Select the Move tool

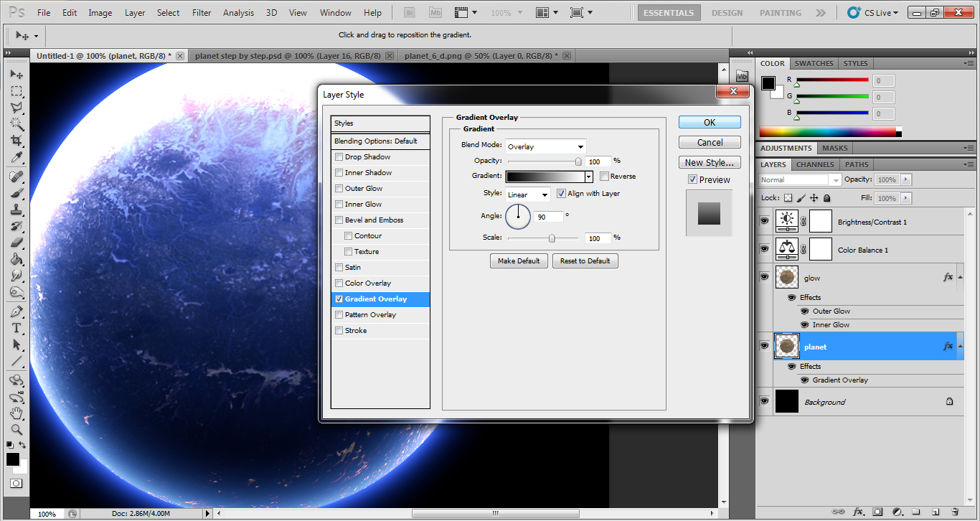17,74
